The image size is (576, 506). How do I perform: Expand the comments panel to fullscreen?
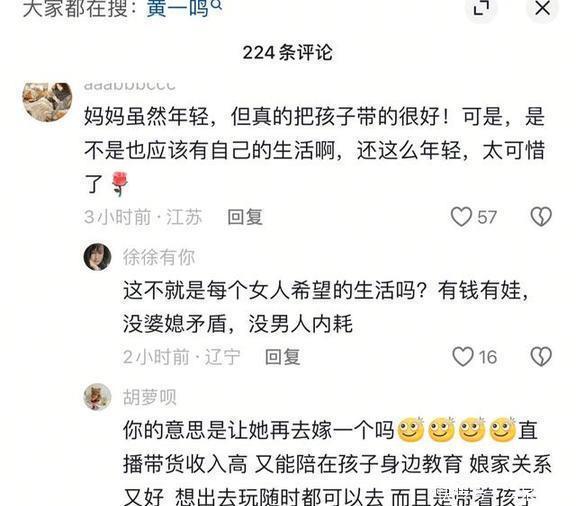481,7
